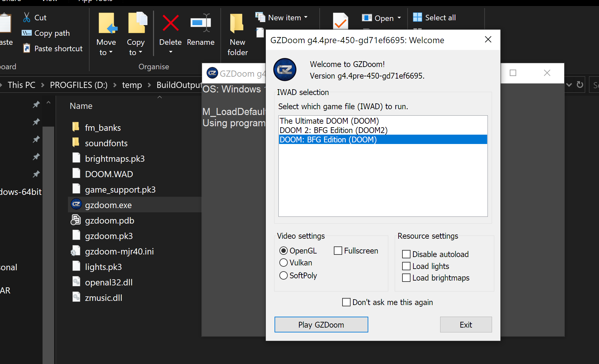Click the openal32.dll file icon

point(76,282)
